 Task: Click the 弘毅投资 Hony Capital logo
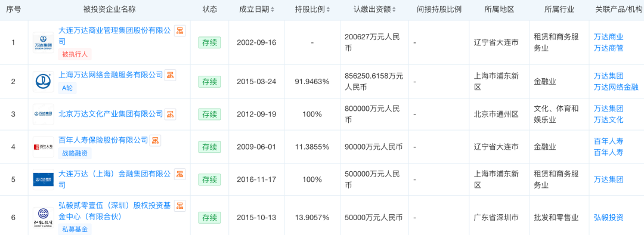44,218
